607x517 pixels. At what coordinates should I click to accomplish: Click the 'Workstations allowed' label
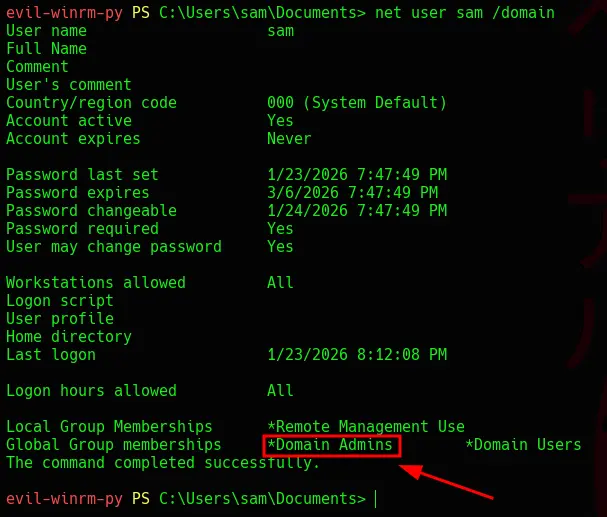pos(96,283)
